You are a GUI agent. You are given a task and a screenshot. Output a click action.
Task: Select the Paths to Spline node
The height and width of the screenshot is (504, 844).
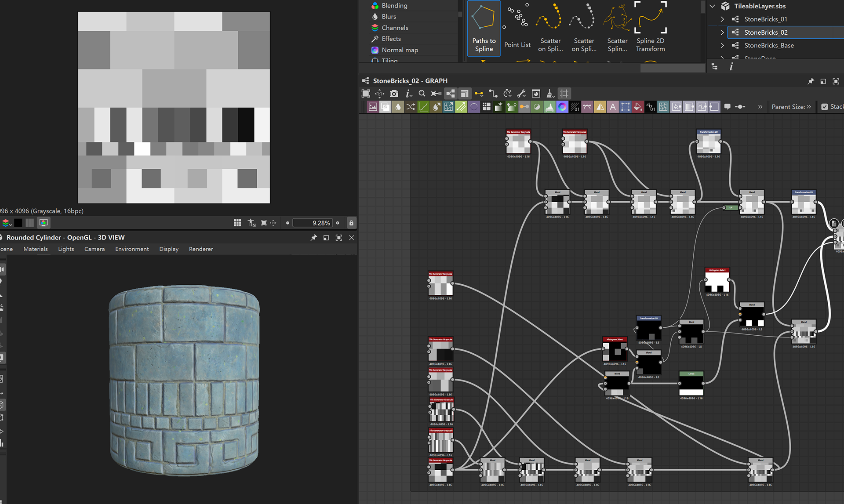point(484,28)
